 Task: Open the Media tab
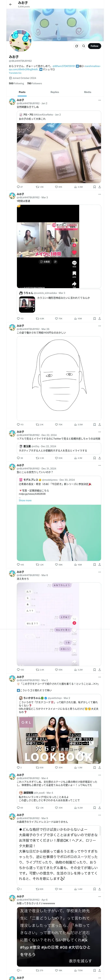pos(88,92)
